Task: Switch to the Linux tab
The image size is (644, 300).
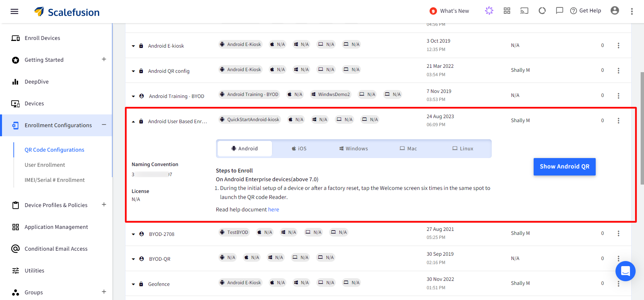Action: pyautogui.click(x=463, y=149)
